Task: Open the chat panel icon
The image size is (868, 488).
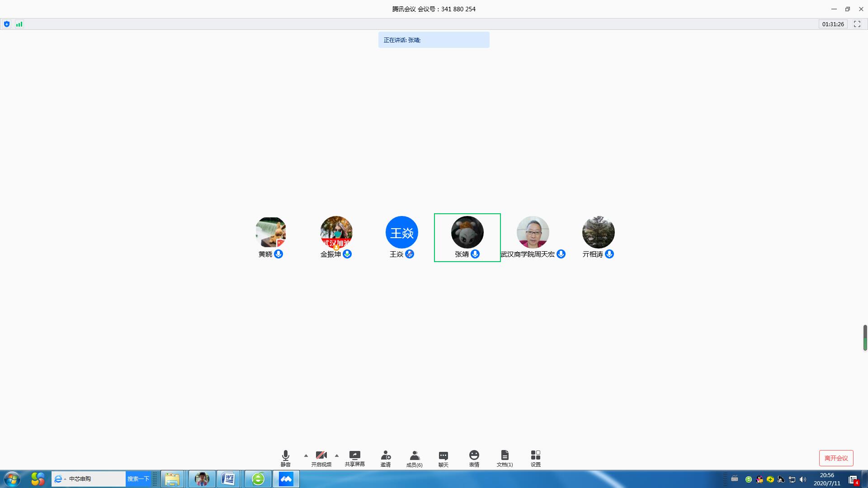Action: (x=443, y=455)
